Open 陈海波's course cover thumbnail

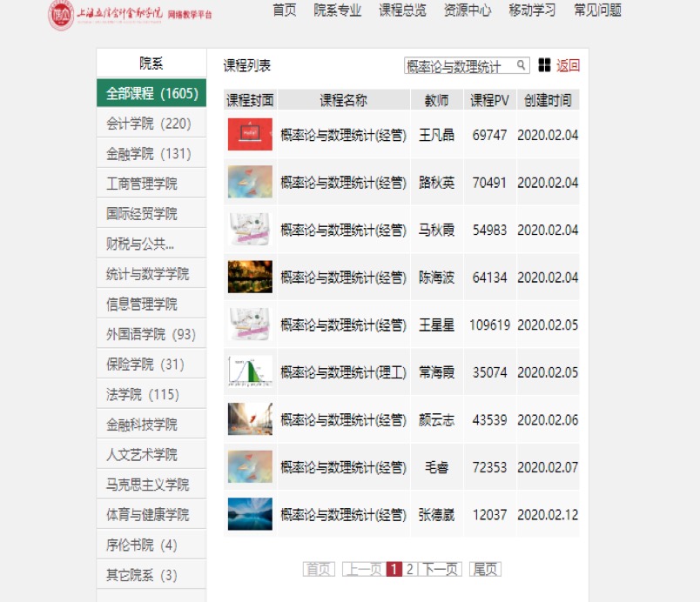coord(250,278)
